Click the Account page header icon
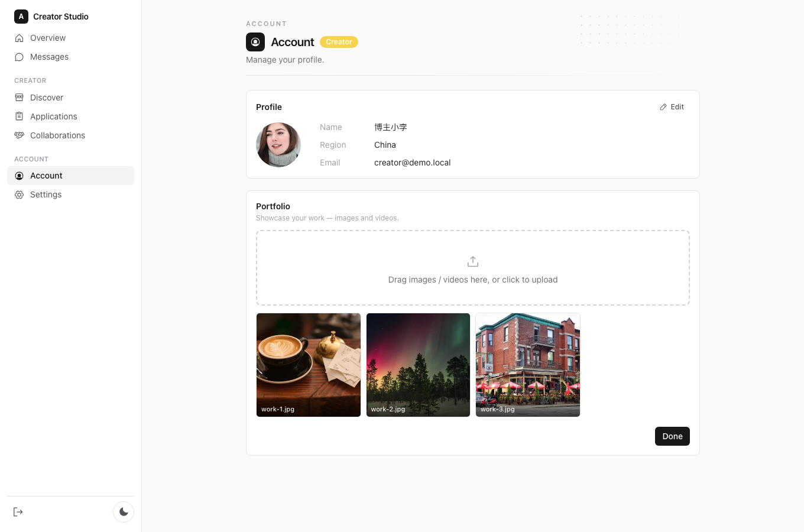This screenshot has height=532, width=804. tap(255, 42)
